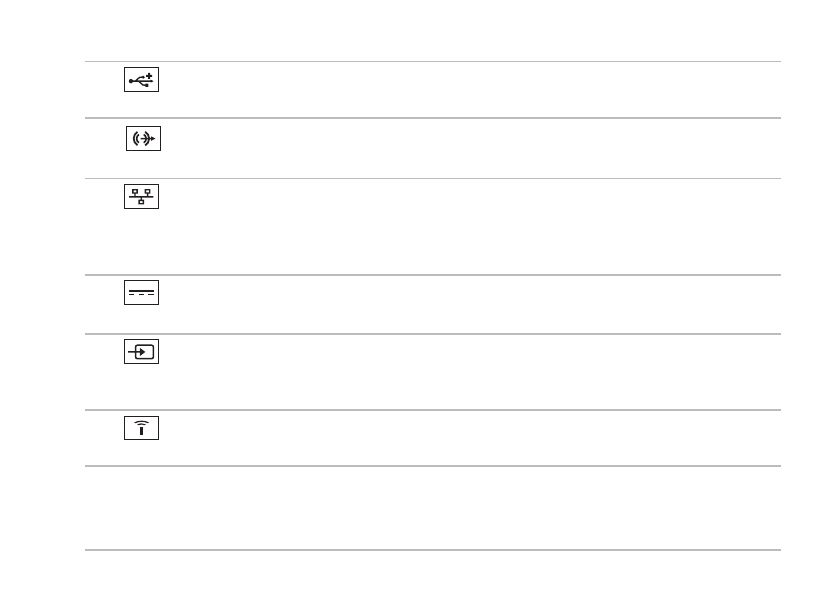
Task: Click the divider line below the antenna row
Action: pos(432,466)
